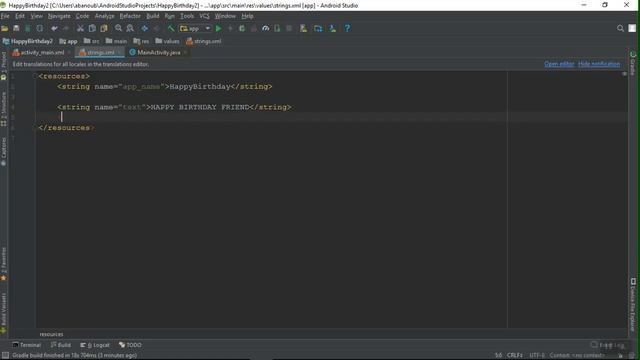Click the blue Help question mark icon
Image resolution: width=640 pixels, height=360 pixels.
[347, 29]
